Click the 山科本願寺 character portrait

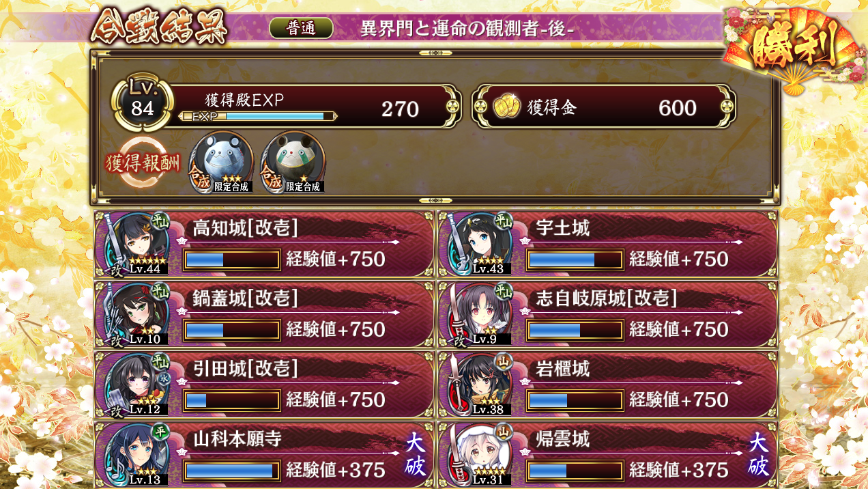click(134, 455)
